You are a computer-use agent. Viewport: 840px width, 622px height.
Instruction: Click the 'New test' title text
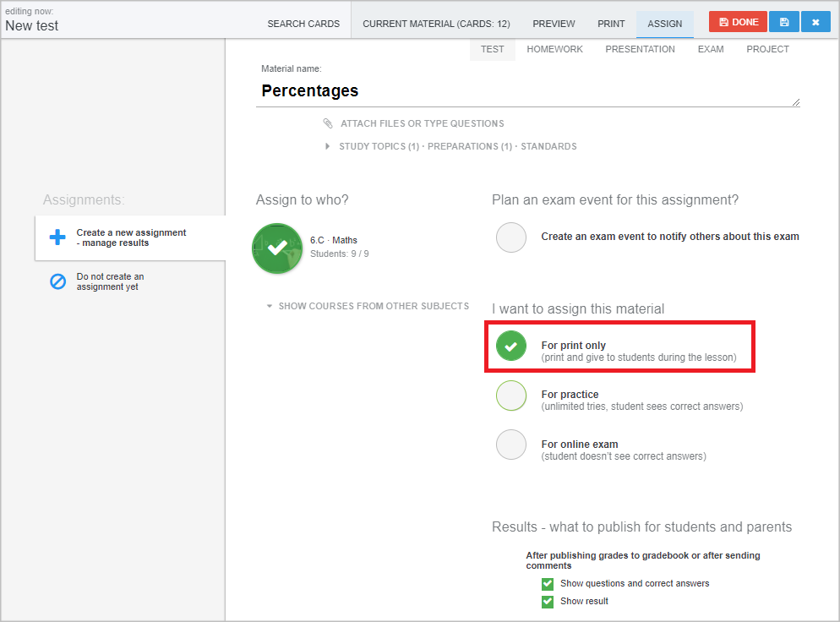coord(31,25)
